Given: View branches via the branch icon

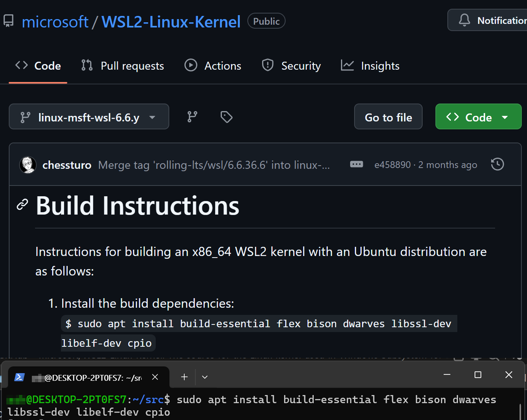Looking at the screenshot, I should tap(192, 117).
